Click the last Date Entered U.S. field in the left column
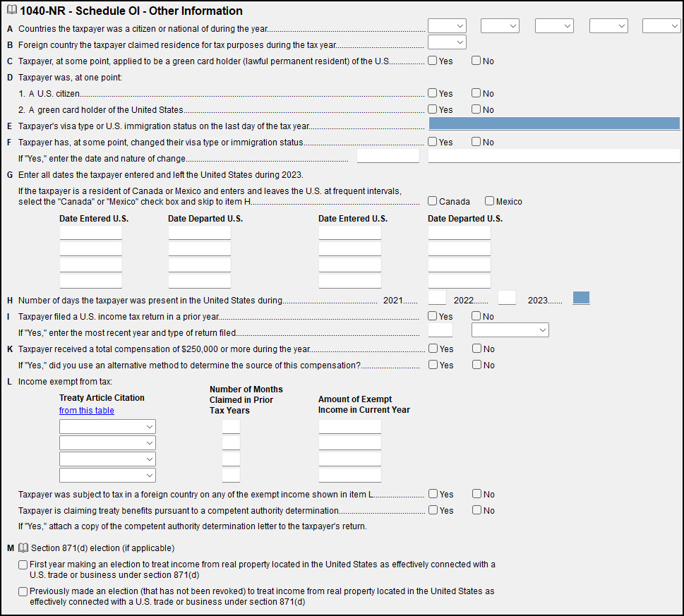684x616 pixels. 91,282
